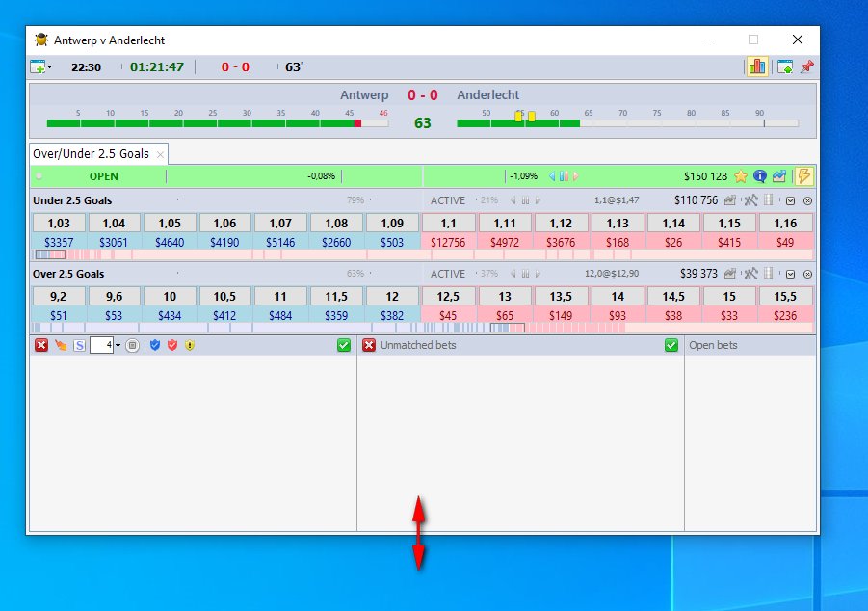The width and height of the screenshot is (868, 611).
Task: Click red marker at end of first half timeline
Action: coord(357,123)
